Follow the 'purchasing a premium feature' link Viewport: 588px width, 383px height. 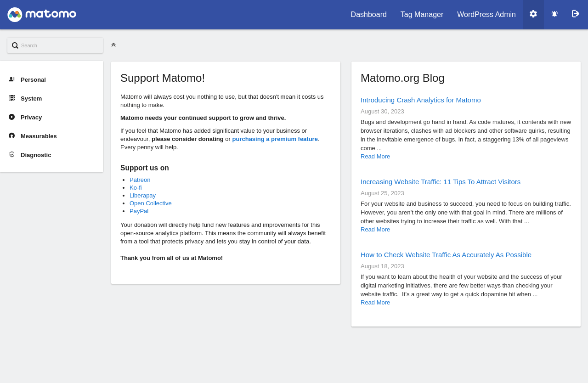(275, 139)
